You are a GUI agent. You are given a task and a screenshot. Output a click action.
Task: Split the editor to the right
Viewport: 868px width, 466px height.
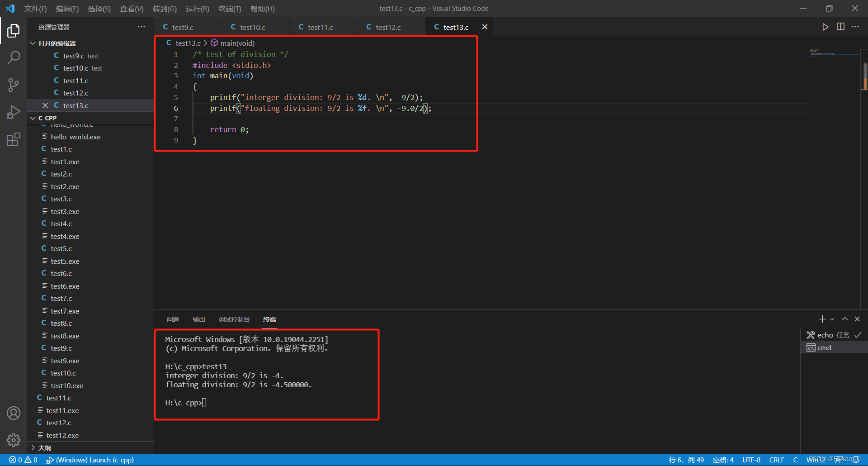pyautogui.click(x=840, y=27)
